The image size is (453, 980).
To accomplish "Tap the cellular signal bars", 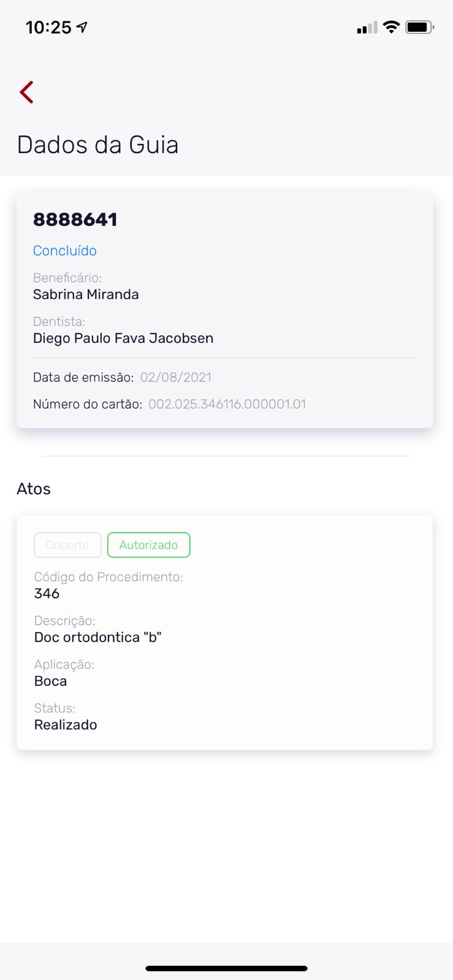I will [367, 28].
